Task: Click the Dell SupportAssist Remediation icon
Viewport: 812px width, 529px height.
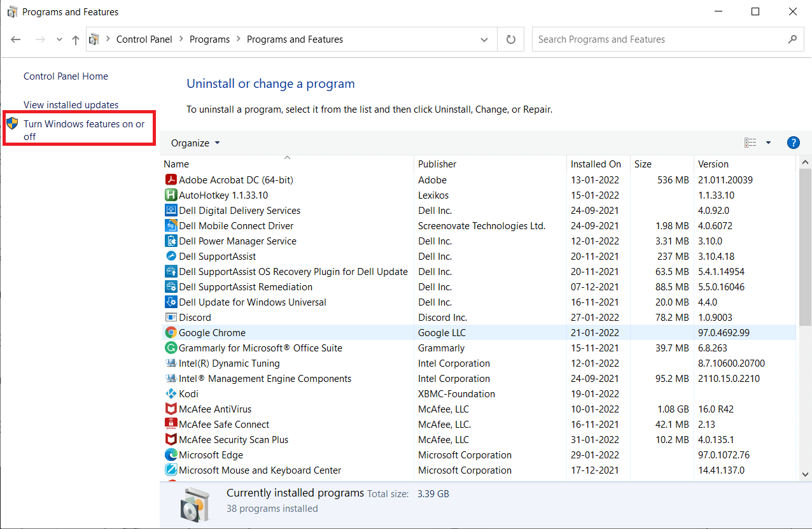Action: (x=171, y=287)
